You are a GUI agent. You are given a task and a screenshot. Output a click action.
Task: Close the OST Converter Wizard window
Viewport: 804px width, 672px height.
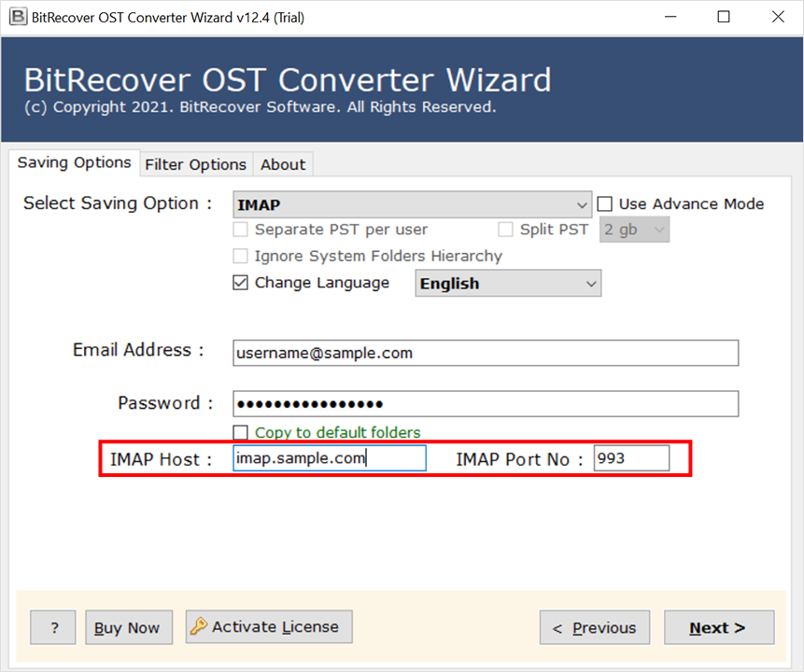click(778, 17)
